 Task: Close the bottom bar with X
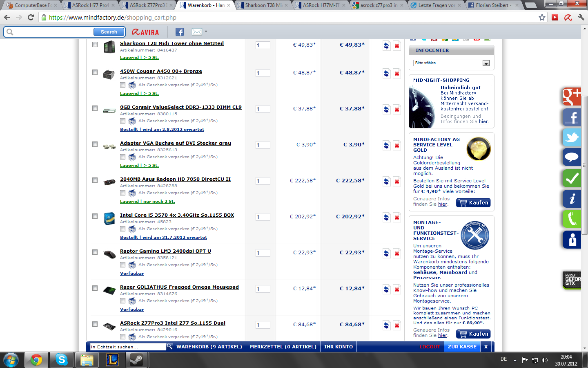[x=486, y=347]
